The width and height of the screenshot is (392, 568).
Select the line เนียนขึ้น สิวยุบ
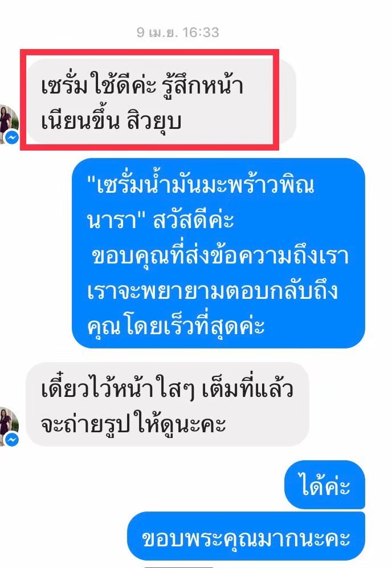[111, 120]
